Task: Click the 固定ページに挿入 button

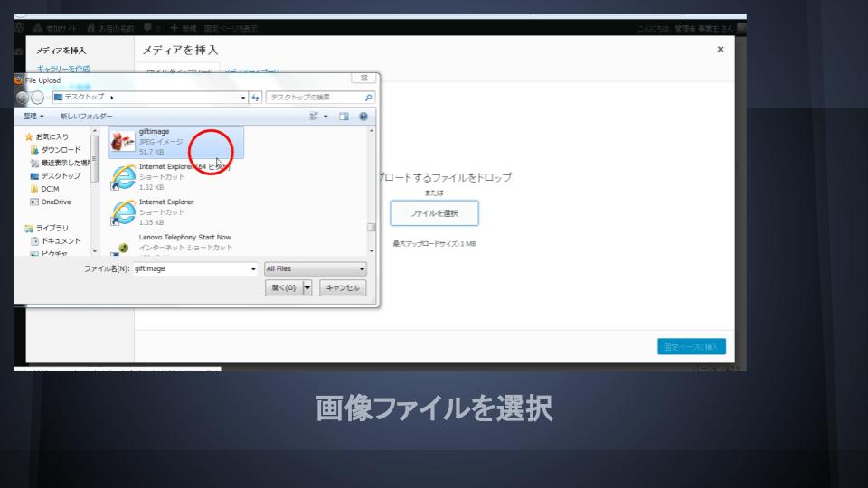Action: pyautogui.click(x=692, y=347)
